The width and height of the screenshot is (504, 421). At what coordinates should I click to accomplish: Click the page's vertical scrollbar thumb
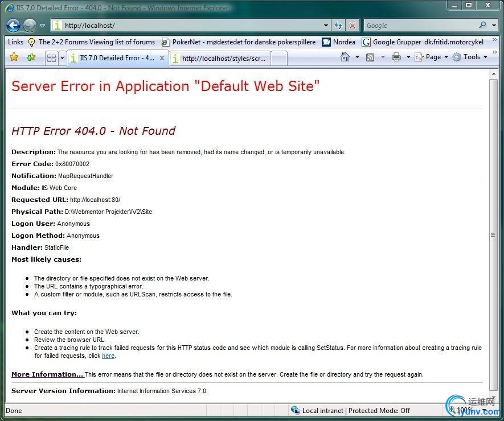coord(493,234)
